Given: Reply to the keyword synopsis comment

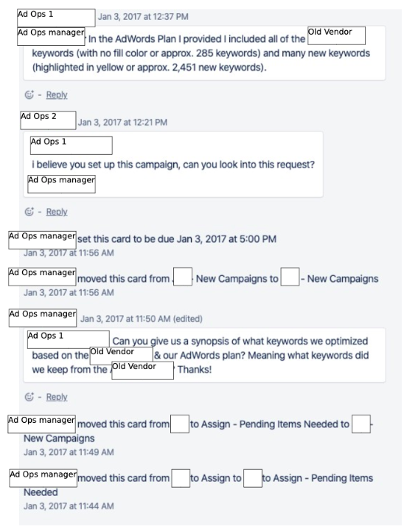Looking at the screenshot, I should coord(57,397).
